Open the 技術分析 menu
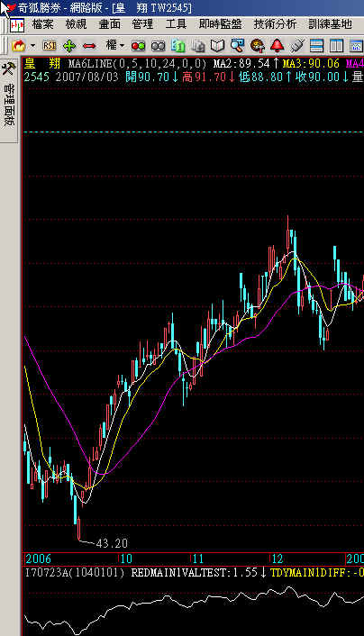 coord(275,24)
